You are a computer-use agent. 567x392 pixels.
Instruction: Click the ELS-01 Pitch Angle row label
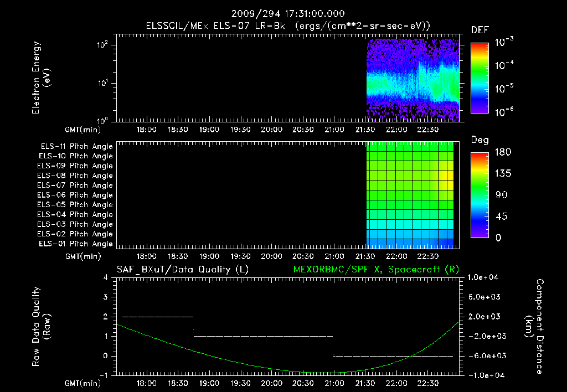coord(76,244)
